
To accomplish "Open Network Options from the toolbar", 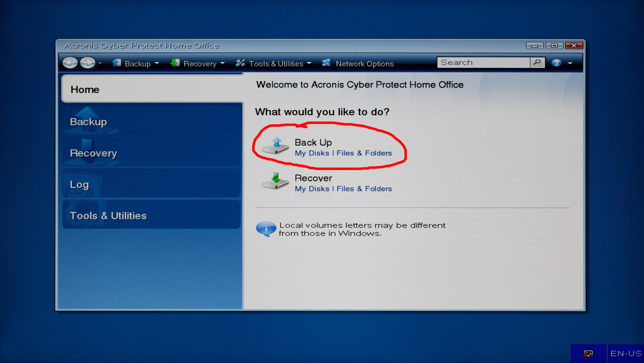I will (x=358, y=63).
